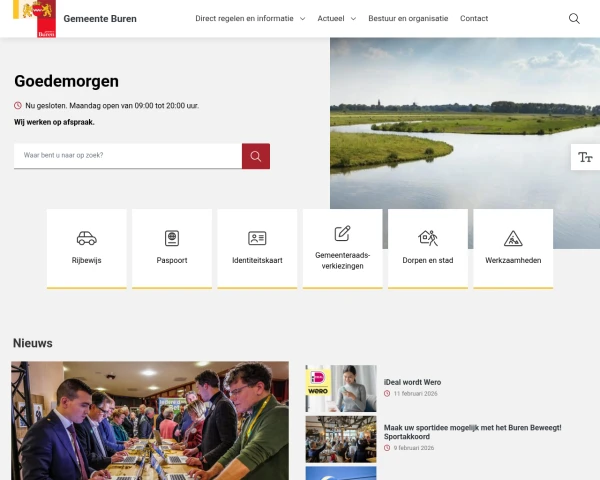Go to the Dorpen en stad tile

click(x=428, y=248)
